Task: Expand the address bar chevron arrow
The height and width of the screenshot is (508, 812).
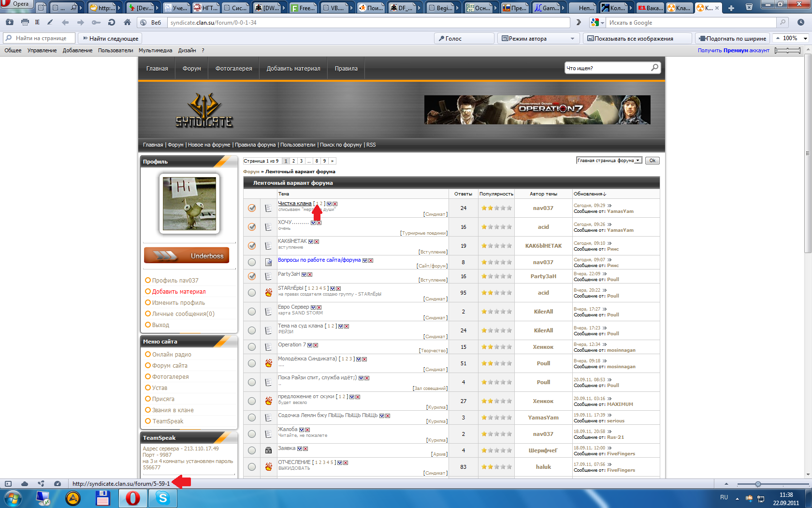Action: coord(579,22)
